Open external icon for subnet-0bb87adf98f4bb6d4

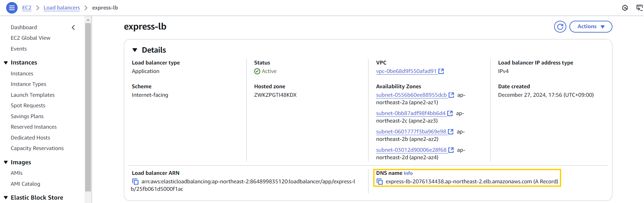pyautogui.click(x=450, y=113)
